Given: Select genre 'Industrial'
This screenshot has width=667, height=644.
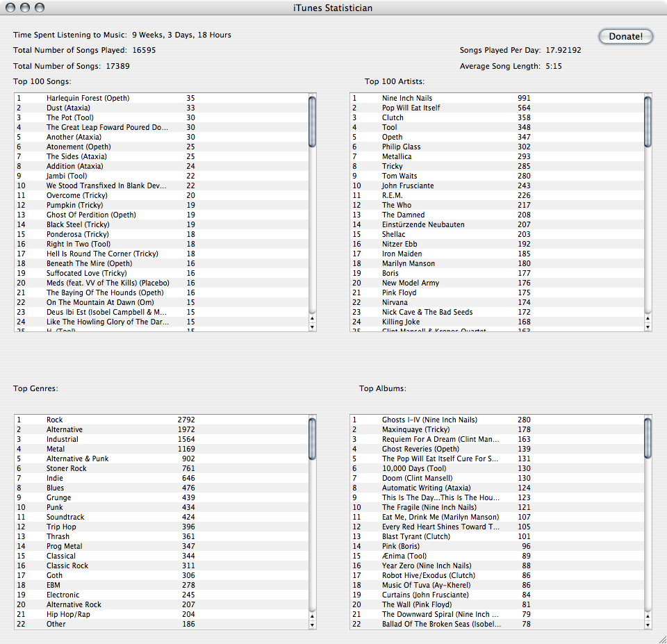Looking at the screenshot, I should pos(161,439).
